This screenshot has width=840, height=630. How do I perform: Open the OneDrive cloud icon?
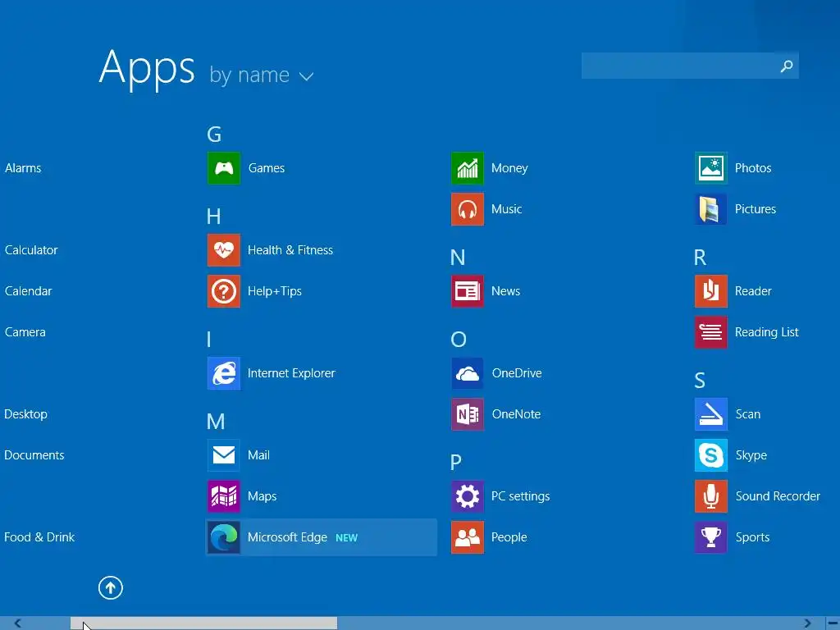pos(467,373)
